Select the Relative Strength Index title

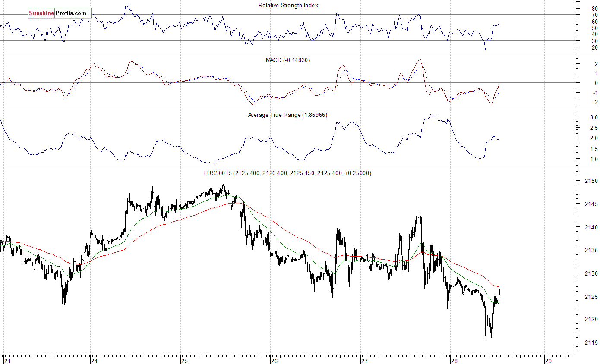(288, 5)
